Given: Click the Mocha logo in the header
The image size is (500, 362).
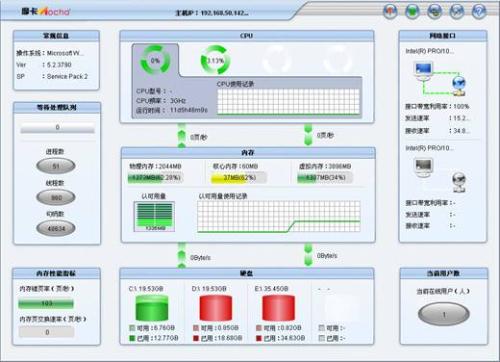Looking at the screenshot, I should (x=46, y=11).
